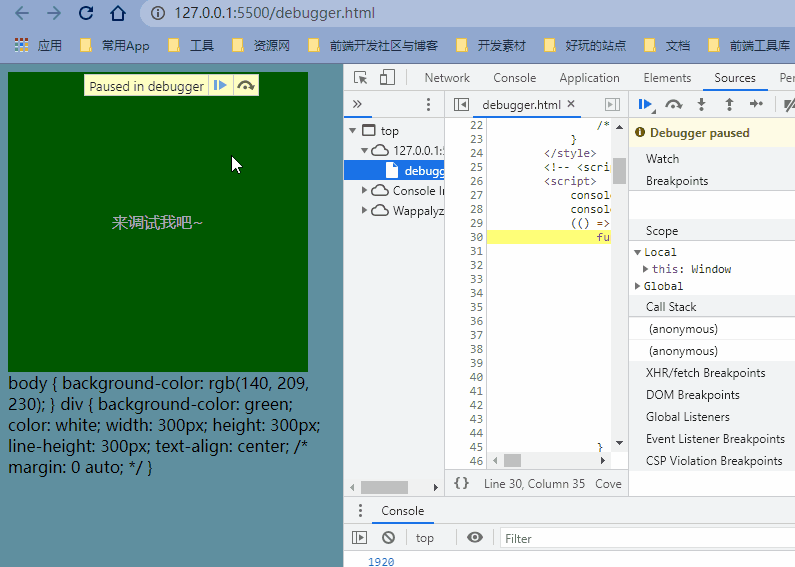
Task: Go forward in browser history
Action: point(54,13)
